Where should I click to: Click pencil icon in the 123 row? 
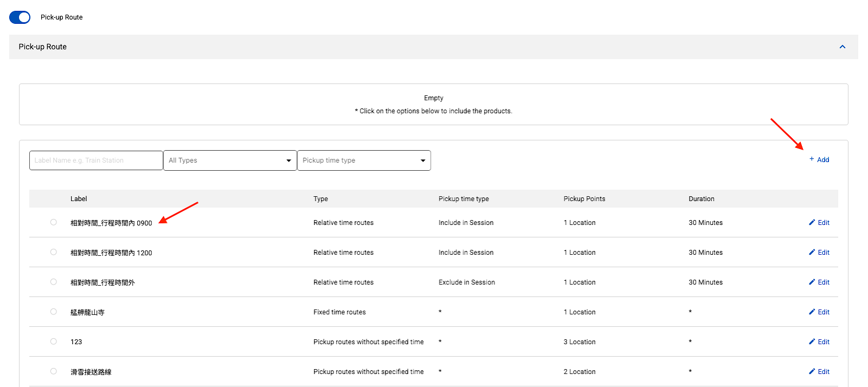812,341
